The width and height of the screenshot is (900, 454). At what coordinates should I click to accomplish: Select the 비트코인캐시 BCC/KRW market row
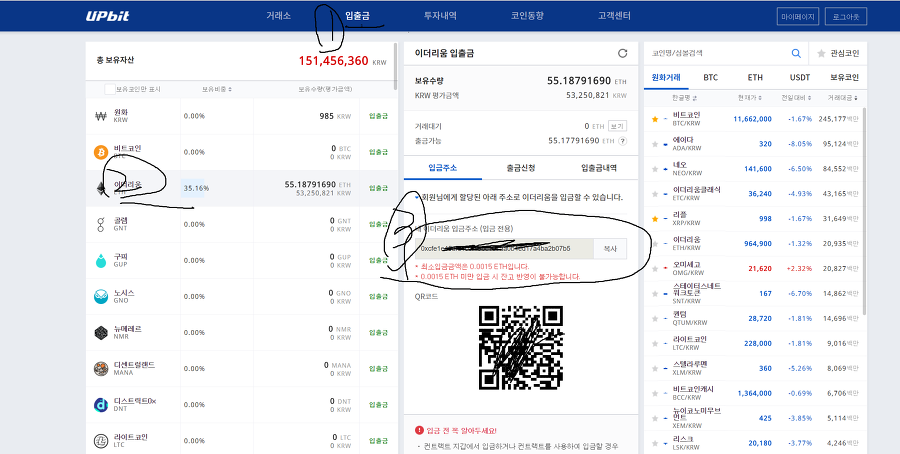[755, 393]
